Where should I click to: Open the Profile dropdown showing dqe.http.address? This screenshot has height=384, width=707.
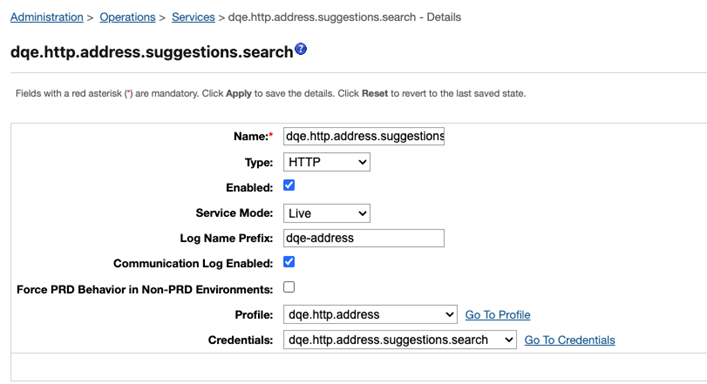pos(370,314)
